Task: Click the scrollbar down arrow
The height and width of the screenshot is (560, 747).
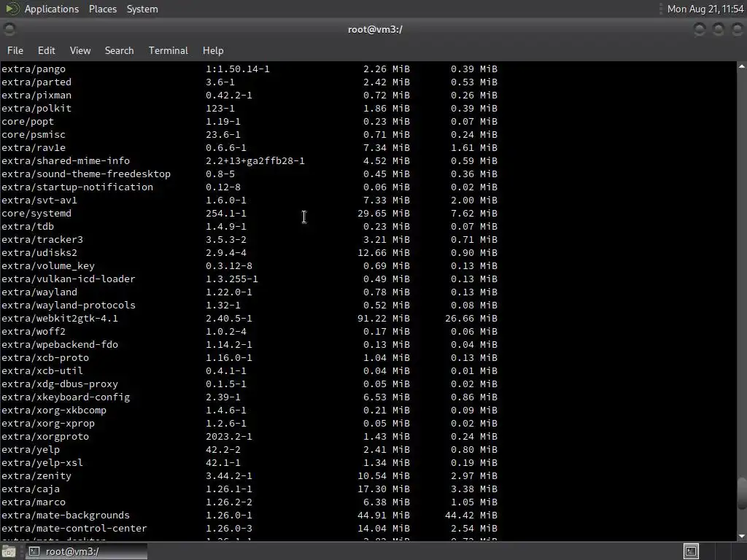Action: (742, 536)
